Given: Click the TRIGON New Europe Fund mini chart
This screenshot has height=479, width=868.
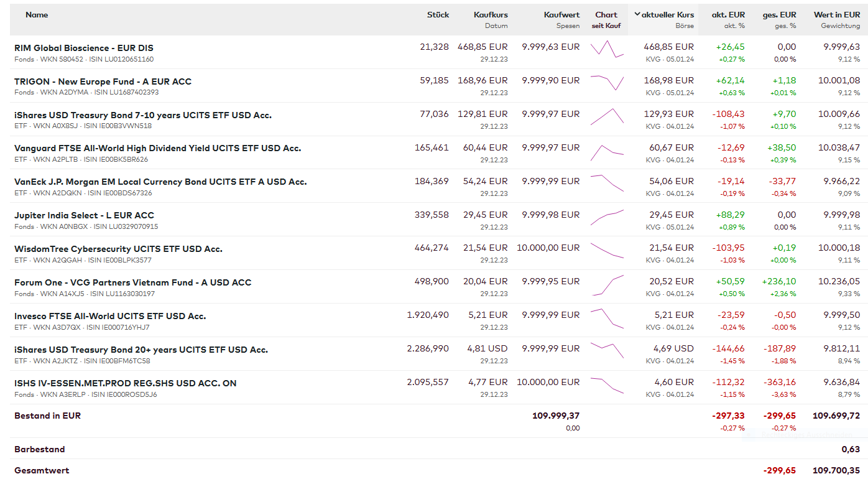Looking at the screenshot, I should coord(607,81).
